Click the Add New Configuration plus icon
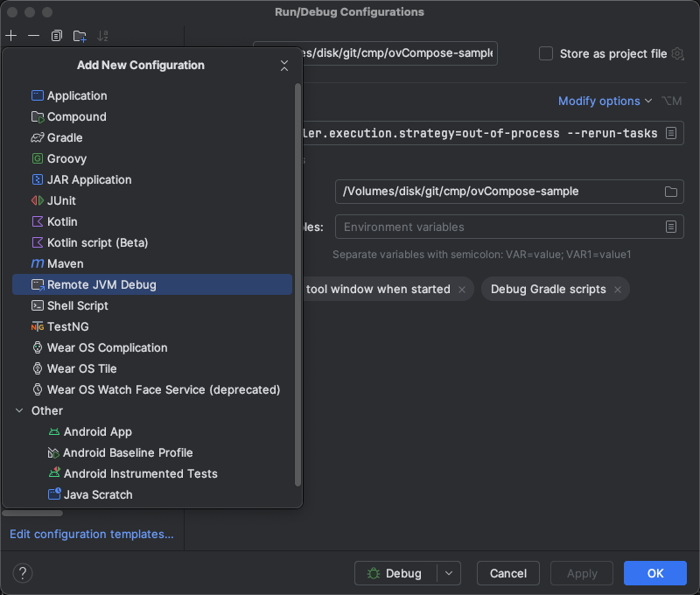This screenshot has width=700, height=595. pos(10,36)
